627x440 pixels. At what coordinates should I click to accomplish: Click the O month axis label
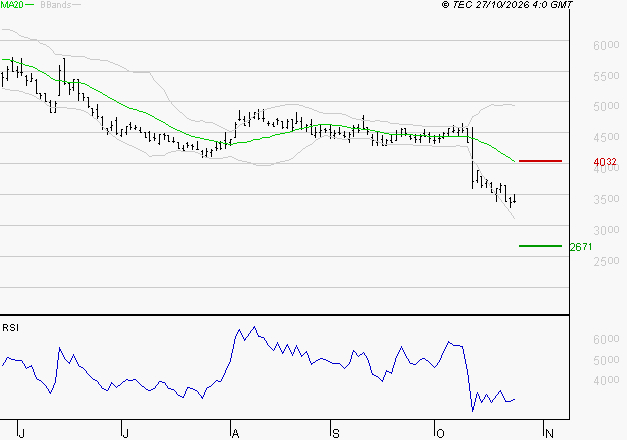point(440,433)
